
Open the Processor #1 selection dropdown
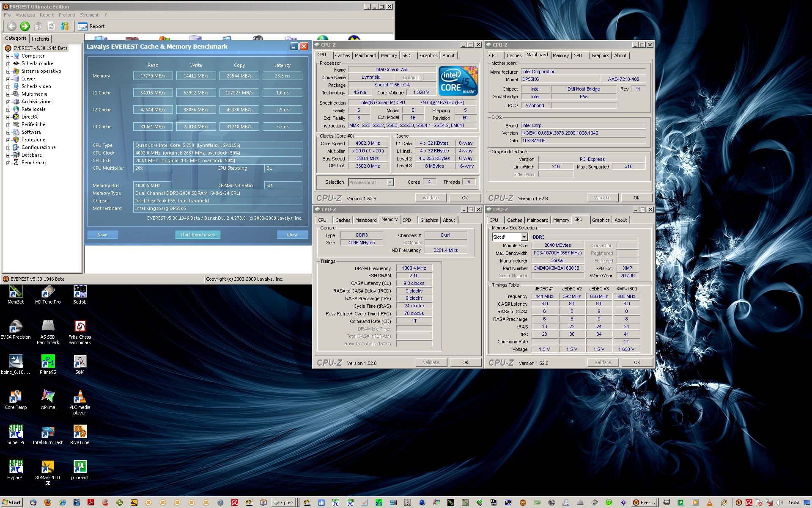tap(390, 182)
